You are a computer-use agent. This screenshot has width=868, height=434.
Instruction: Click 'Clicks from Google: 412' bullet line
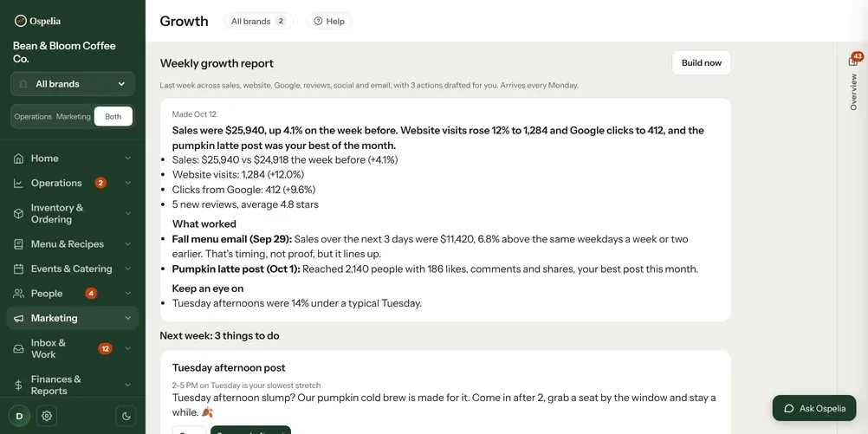[x=243, y=190]
